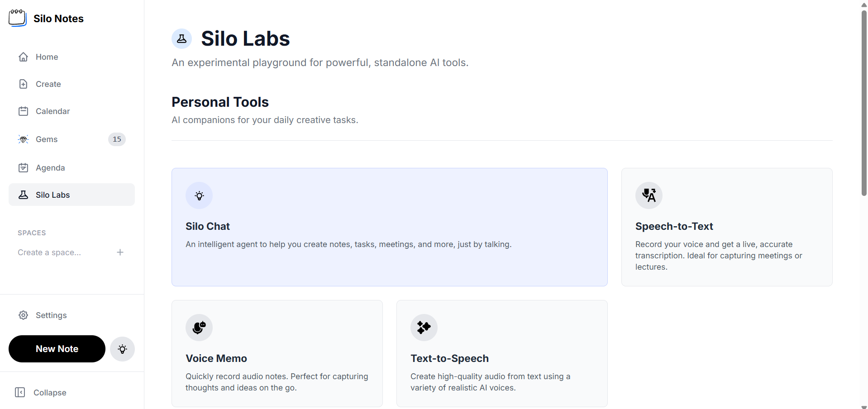Click the Silo Labs page heading

point(245,38)
